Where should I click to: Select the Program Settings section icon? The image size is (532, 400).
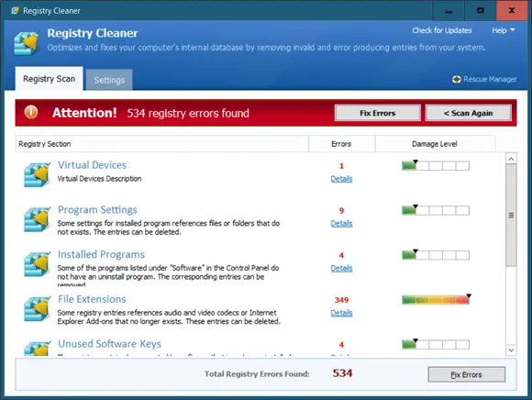point(37,219)
